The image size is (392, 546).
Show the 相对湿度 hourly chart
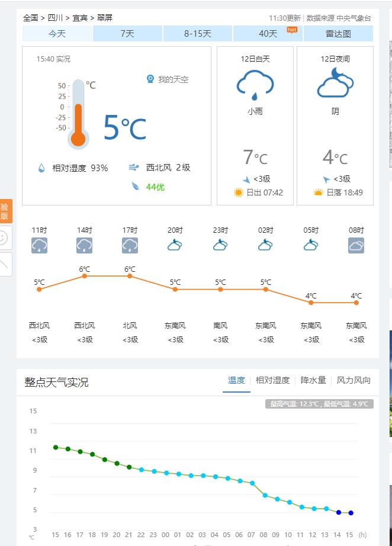(272, 380)
